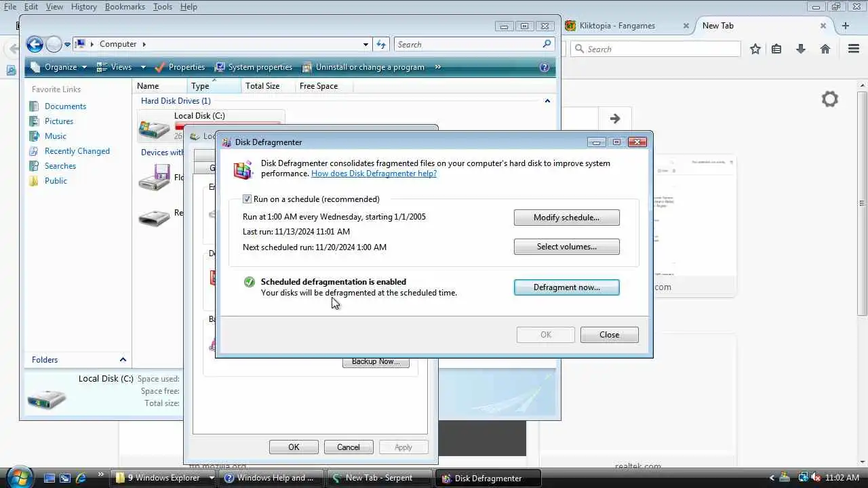Click the browser vertical scrollbar
Image resolution: width=868 pixels, height=488 pixels.
(862, 203)
